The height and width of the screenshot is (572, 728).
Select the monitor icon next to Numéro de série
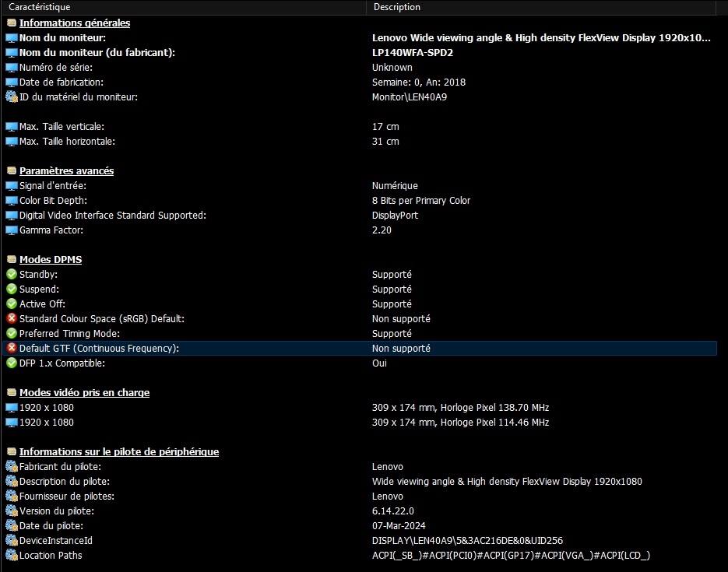click(12, 67)
